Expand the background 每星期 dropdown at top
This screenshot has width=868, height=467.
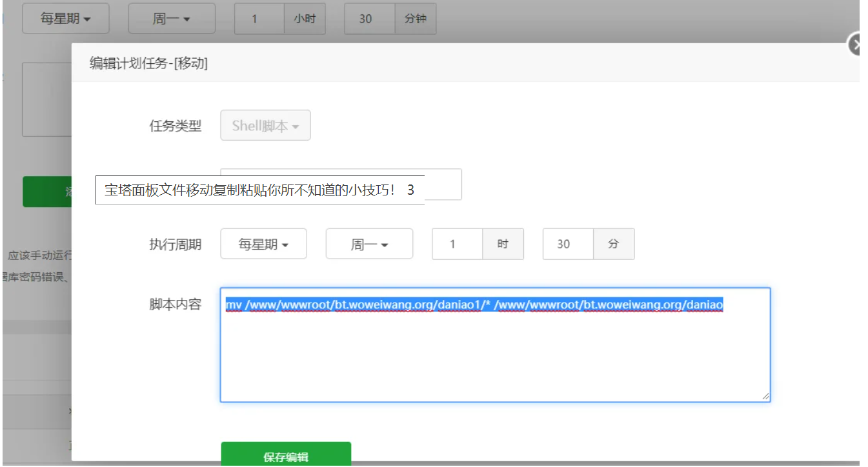(65, 19)
